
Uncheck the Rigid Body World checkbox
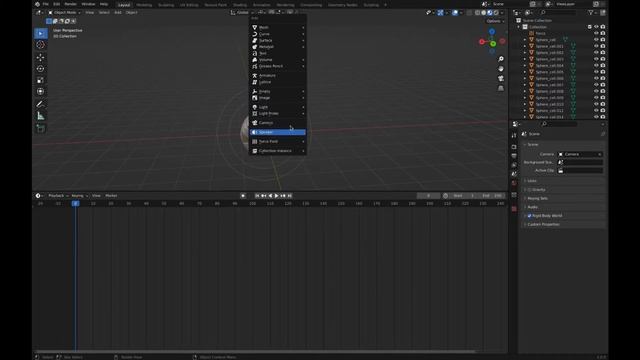[529, 216]
